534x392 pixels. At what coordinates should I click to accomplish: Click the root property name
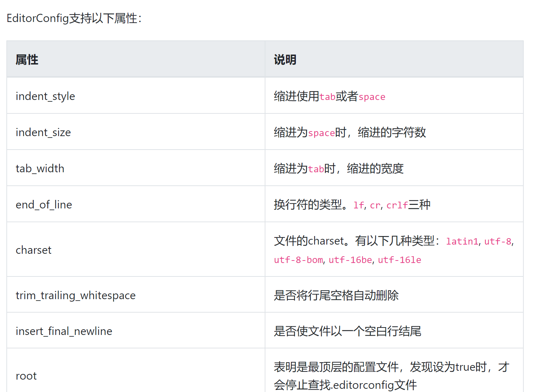point(26,376)
